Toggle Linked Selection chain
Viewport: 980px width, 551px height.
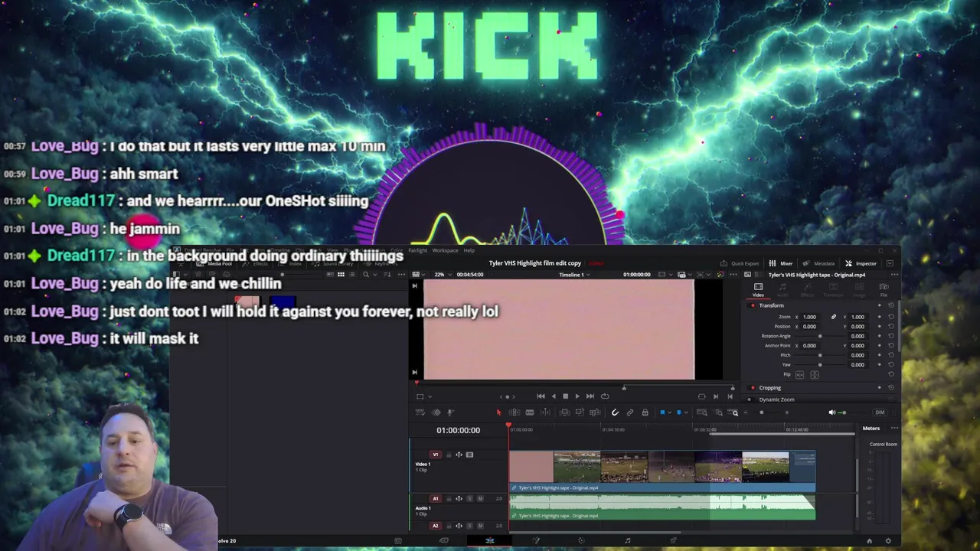click(629, 412)
